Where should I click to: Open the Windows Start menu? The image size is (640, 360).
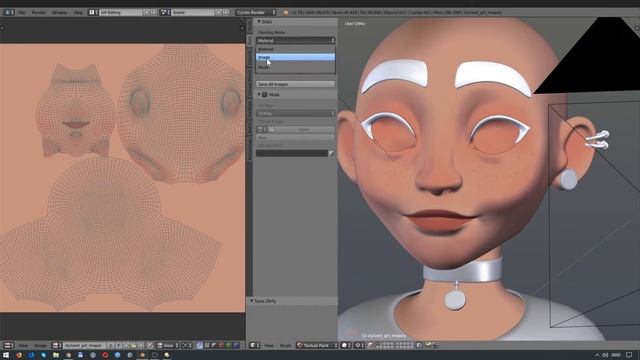pyautogui.click(x=6, y=355)
